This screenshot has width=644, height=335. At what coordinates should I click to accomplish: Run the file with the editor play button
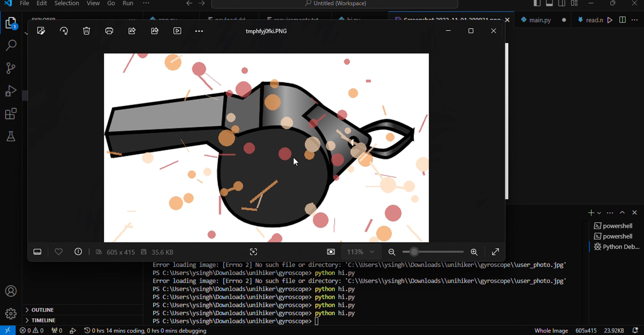pos(610,20)
